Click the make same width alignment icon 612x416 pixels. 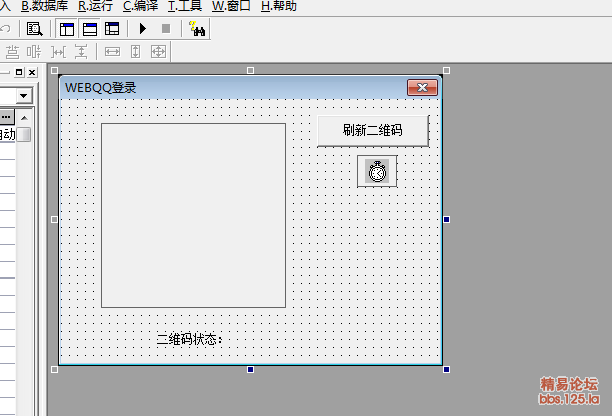112,51
